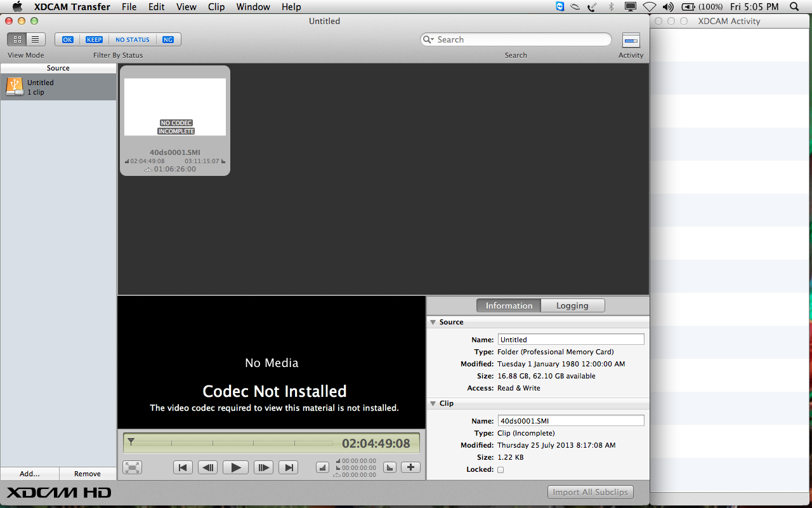Image resolution: width=812 pixels, height=508 pixels.
Task: Add a new subclip with plus button
Action: [x=410, y=467]
